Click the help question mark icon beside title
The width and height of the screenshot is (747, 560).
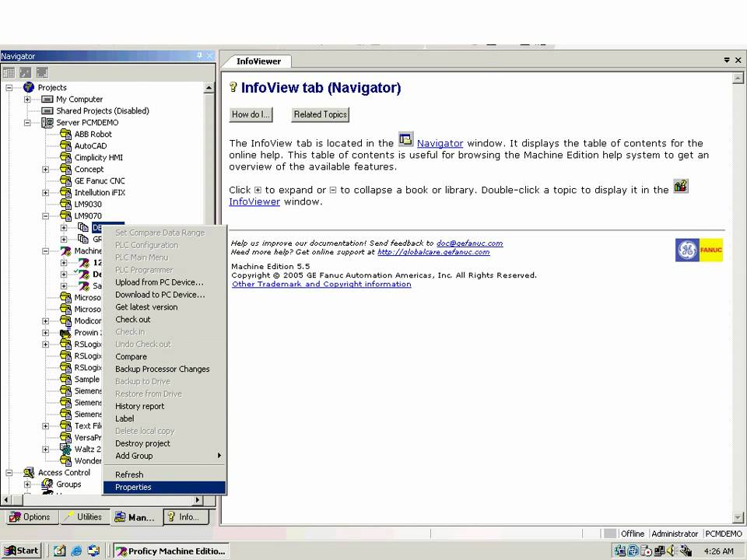[233, 86]
